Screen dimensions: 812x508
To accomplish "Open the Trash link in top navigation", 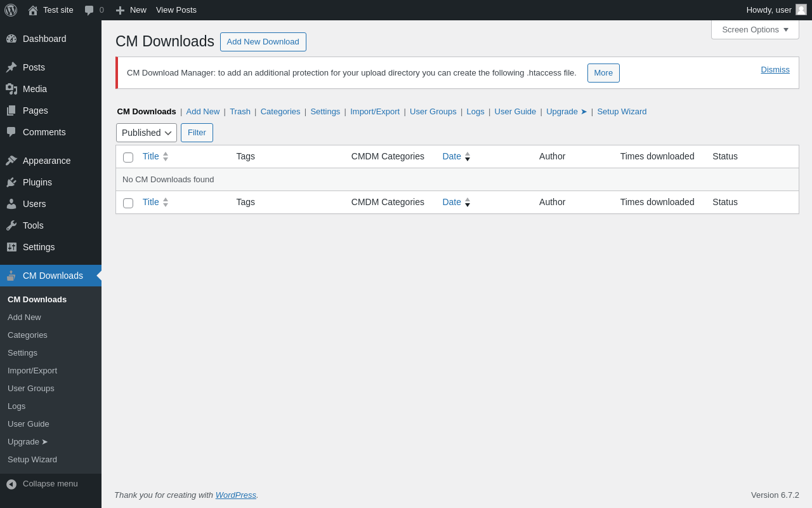I will [240, 112].
